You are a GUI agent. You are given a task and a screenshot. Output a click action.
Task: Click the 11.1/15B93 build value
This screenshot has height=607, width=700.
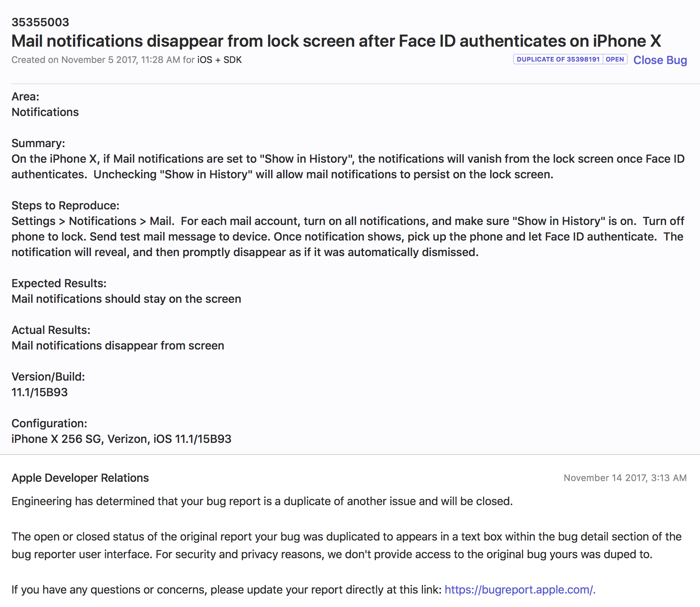click(x=40, y=392)
